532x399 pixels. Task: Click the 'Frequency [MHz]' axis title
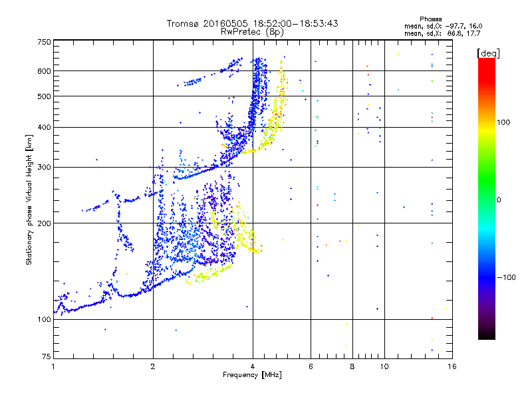point(252,375)
